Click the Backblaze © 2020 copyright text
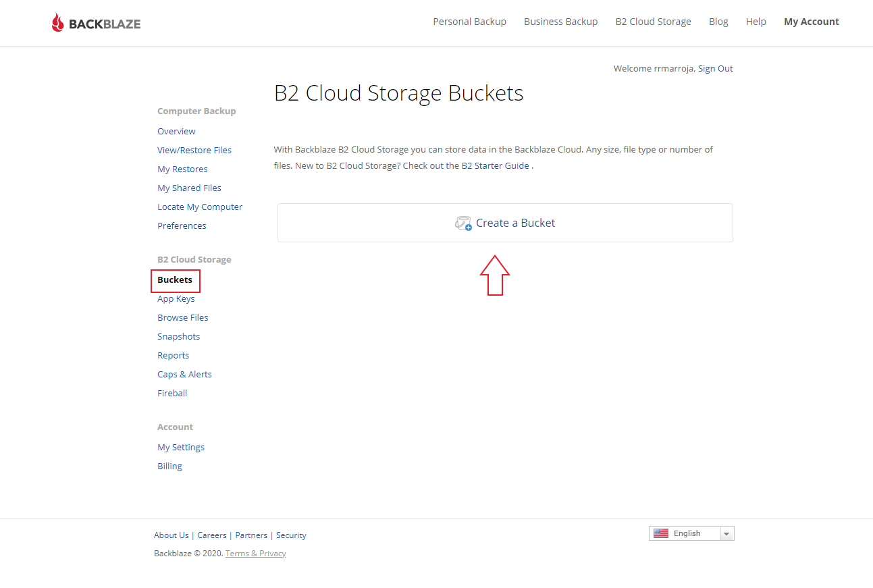This screenshot has width=873, height=588. click(x=188, y=553)
